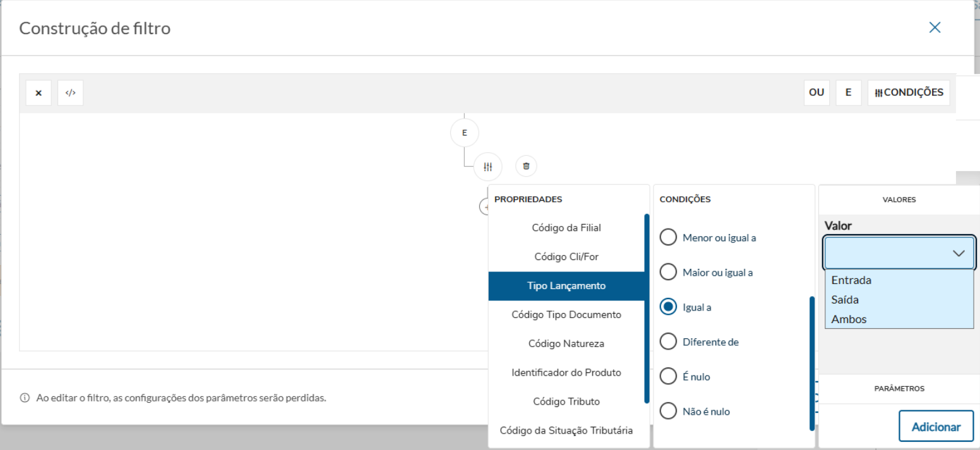This screenshot has width=980, height=450.
Task: Close the Construção de filtro dialog
Action: tap(935, 27)
